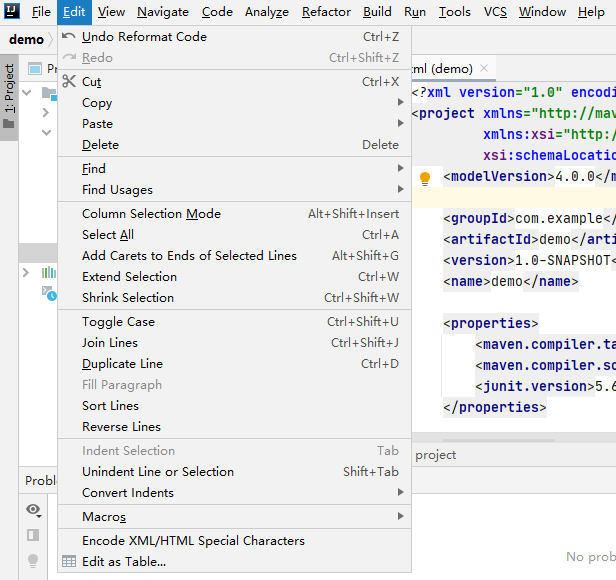
Task: Click the <modelVersion>4.0.0 line
Action: (530, 176)
